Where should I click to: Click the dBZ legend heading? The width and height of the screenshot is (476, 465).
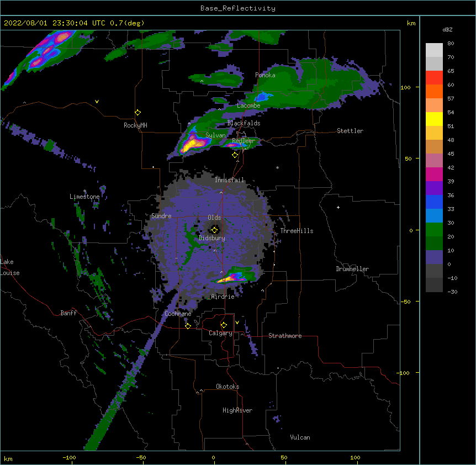(447, 30)
